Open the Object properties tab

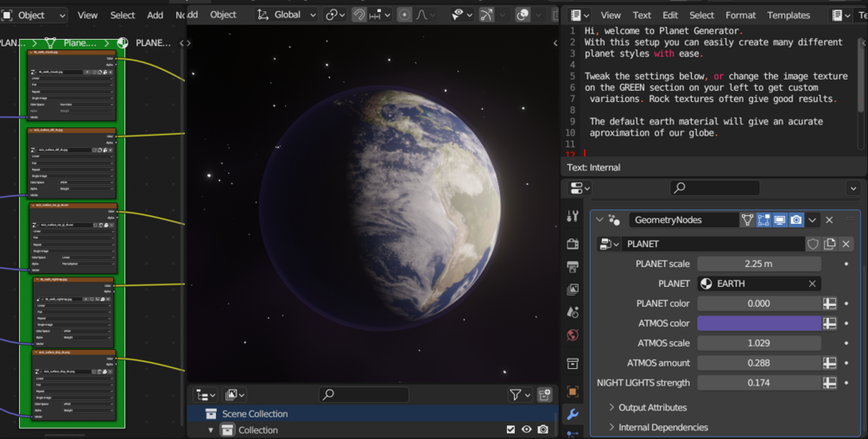(573, 391)
